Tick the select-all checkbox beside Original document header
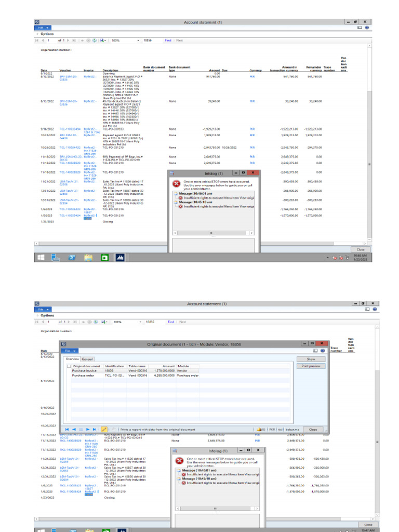Screen dimensions: 399x532 (69, 366)
